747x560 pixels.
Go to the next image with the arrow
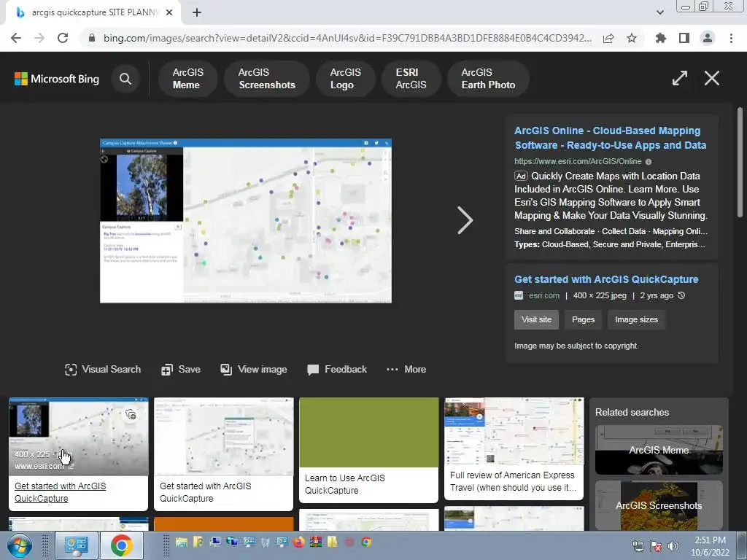pos(465,220)
